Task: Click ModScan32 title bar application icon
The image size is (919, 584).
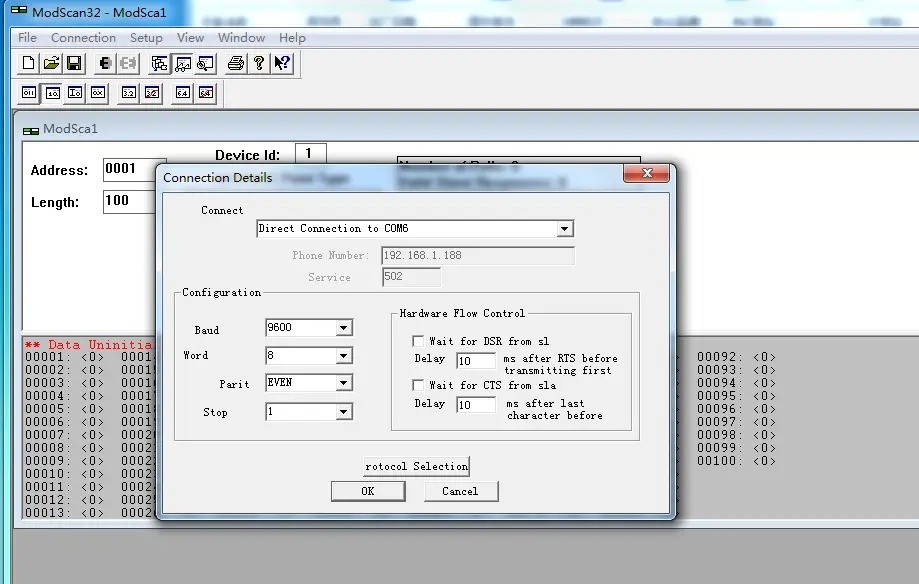Action: (x=19, y=11)
